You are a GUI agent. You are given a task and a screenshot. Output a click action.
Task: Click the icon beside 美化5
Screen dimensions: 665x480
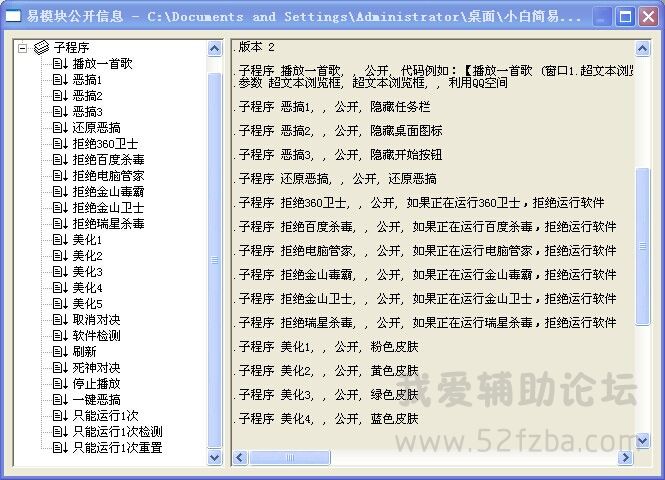coord(60,304)
